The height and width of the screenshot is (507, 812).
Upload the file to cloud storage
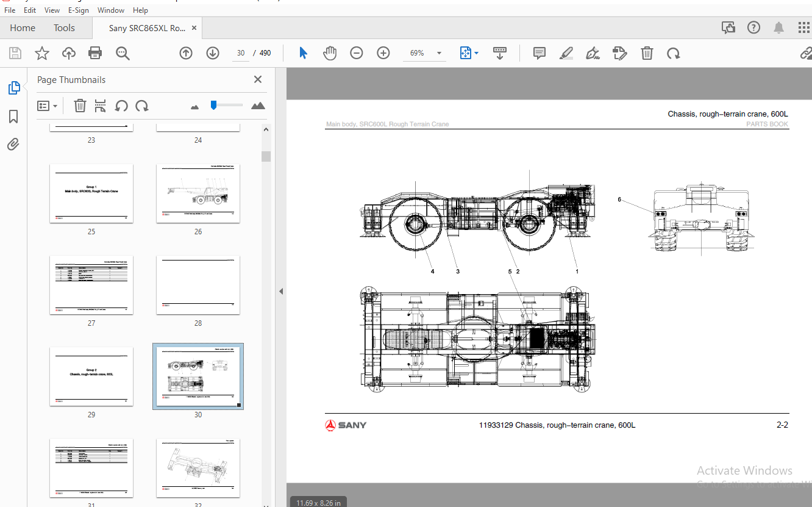(69, 53)
